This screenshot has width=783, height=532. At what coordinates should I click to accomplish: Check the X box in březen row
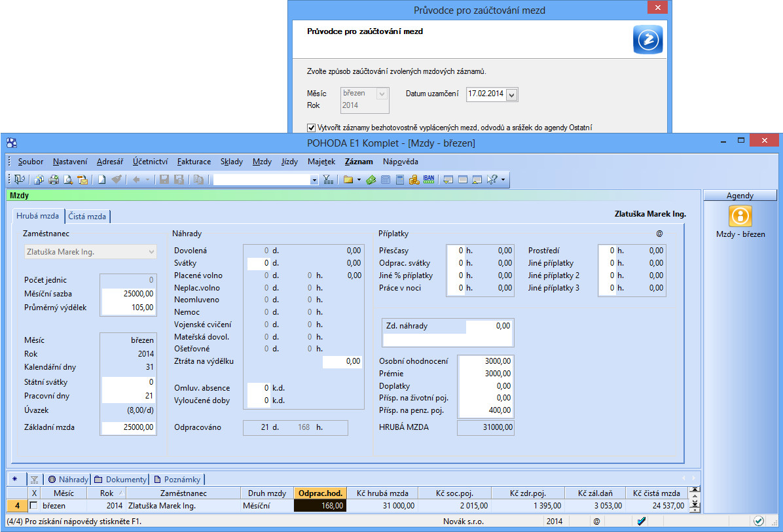[33, 506]
